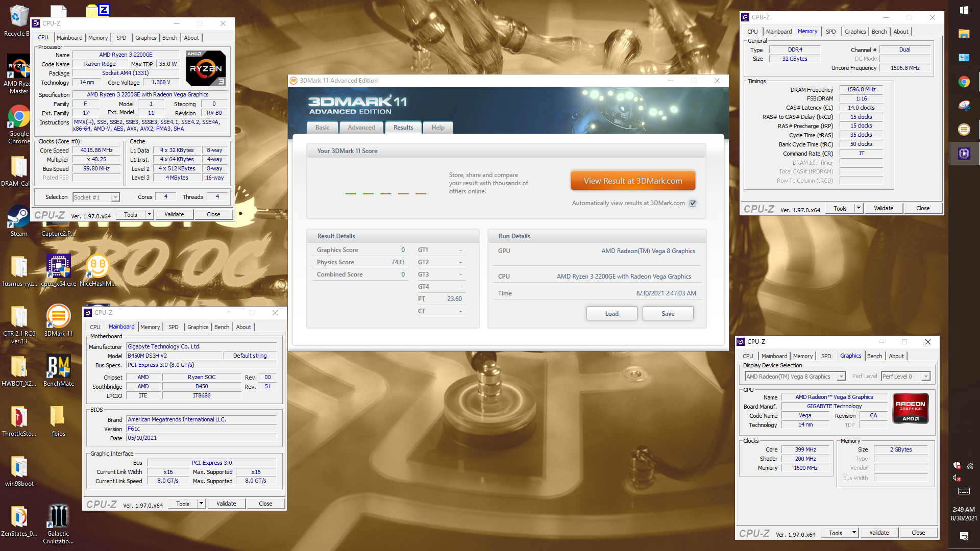980x551 pixels.
Task: Open the ThrottleStop desktop icon
Action: [x=19, y=420]
